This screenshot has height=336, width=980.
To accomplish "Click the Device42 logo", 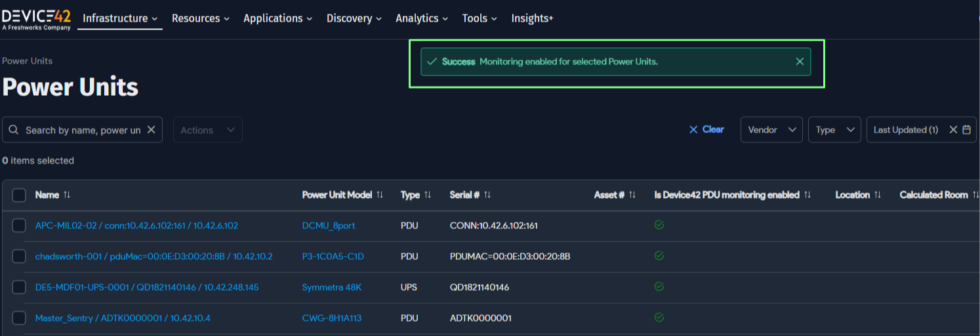I will point(37,19).
